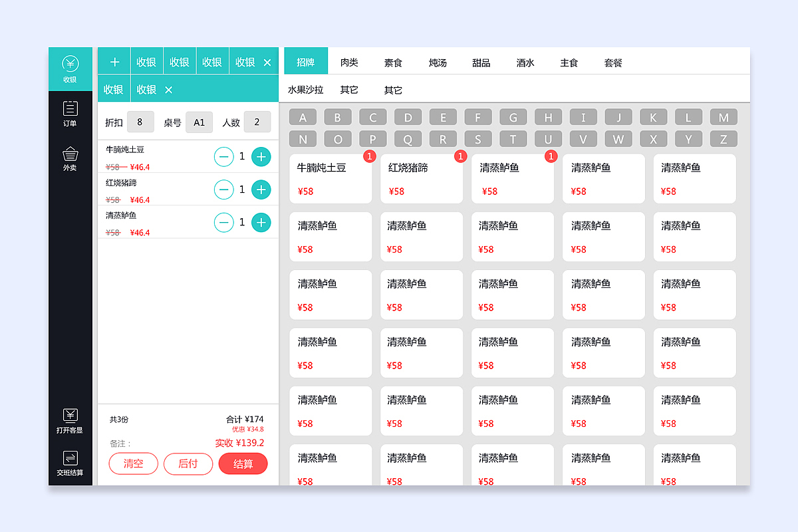Viewport: 798px width, 532px height.
Task: Open the 甜品 desserts category
Action: [481, 62]
